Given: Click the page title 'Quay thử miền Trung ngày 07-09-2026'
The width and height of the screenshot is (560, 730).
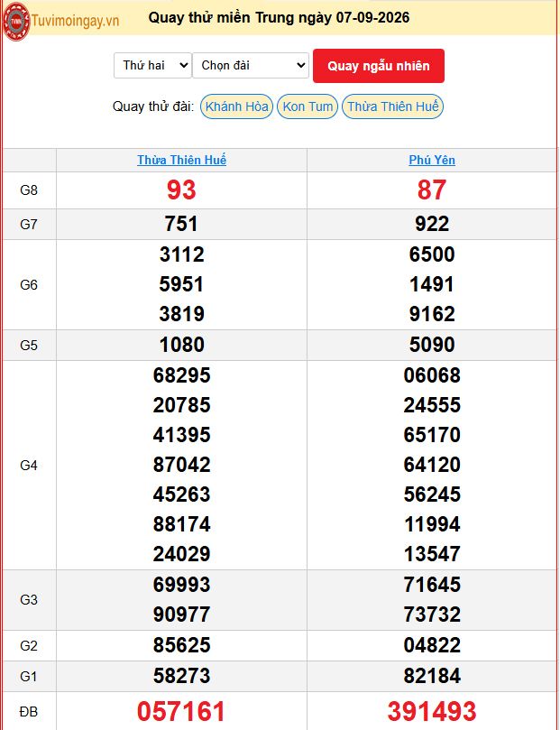Looking at the screenshot, I should (279, 18).
